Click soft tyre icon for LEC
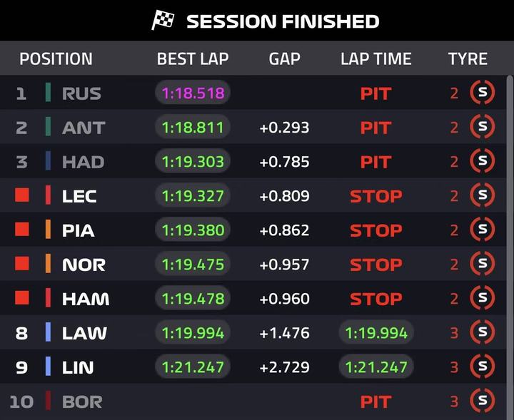 coord(482,195)
